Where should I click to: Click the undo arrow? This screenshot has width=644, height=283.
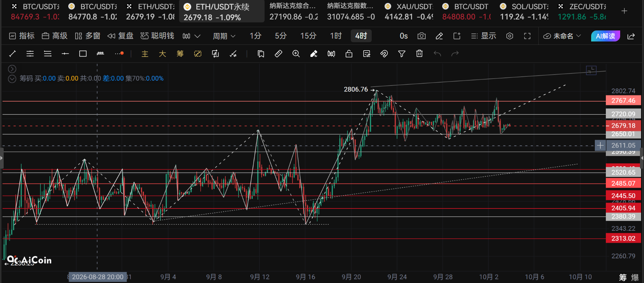click(x=437, y=54)
